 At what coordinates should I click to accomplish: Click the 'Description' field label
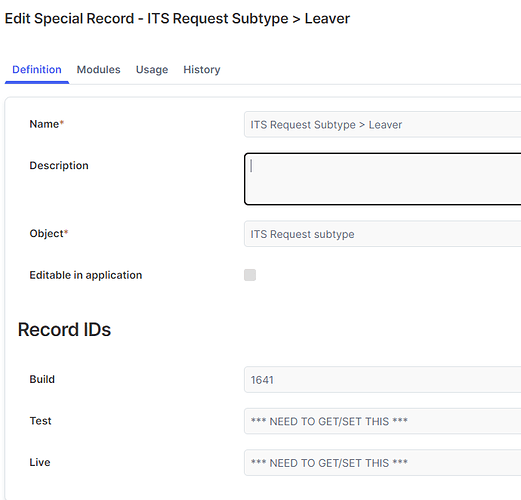(x=59, y=165)
